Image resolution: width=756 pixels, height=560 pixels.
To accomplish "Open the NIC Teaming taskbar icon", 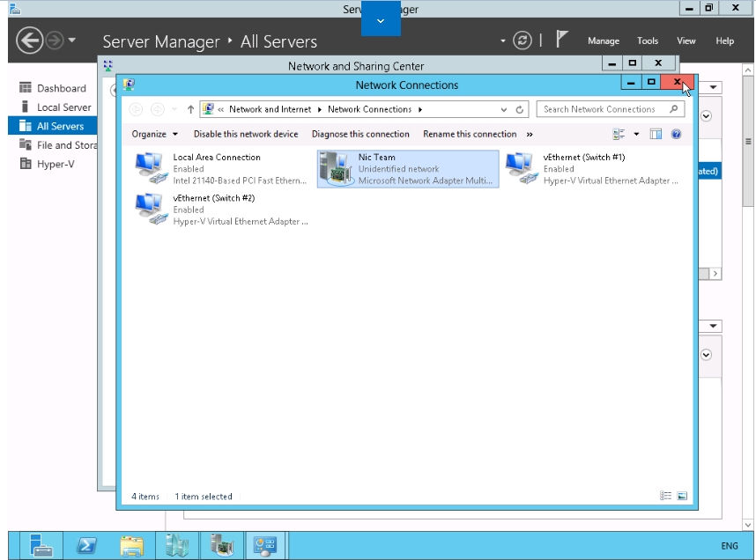I will 222,546.
